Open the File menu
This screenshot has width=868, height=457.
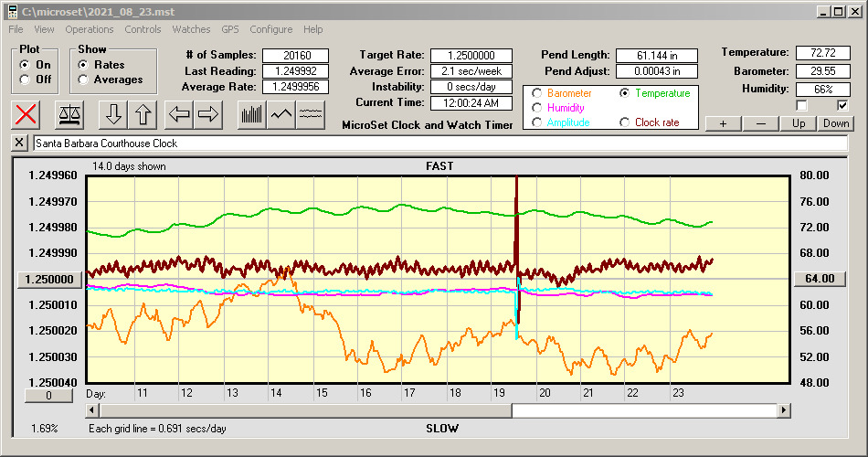click(16, 29)
